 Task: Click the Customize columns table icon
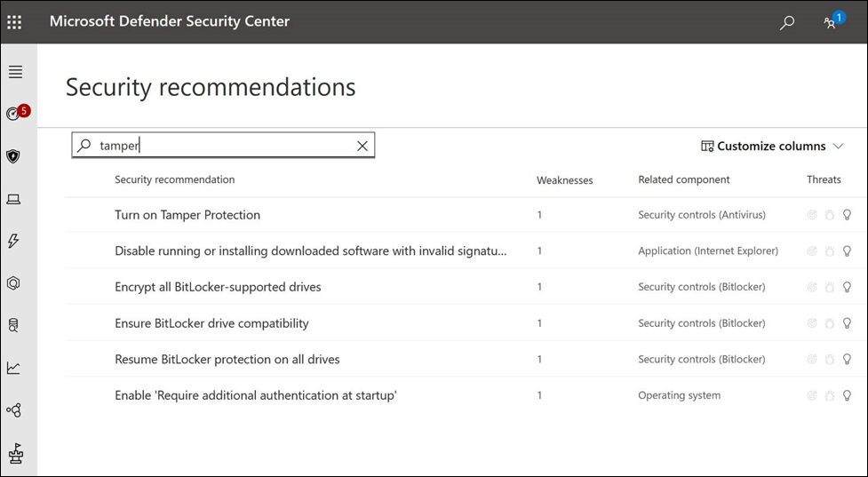[707, 146]
